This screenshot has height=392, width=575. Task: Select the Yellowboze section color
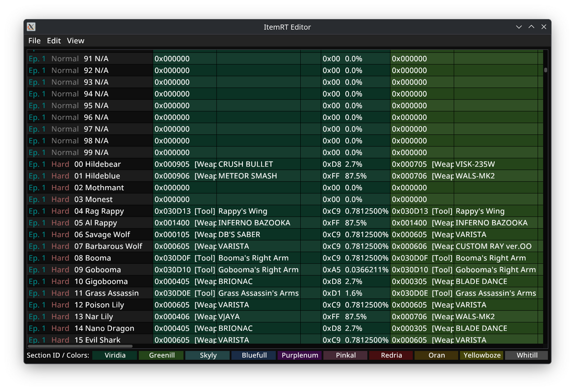coord(481,355)
